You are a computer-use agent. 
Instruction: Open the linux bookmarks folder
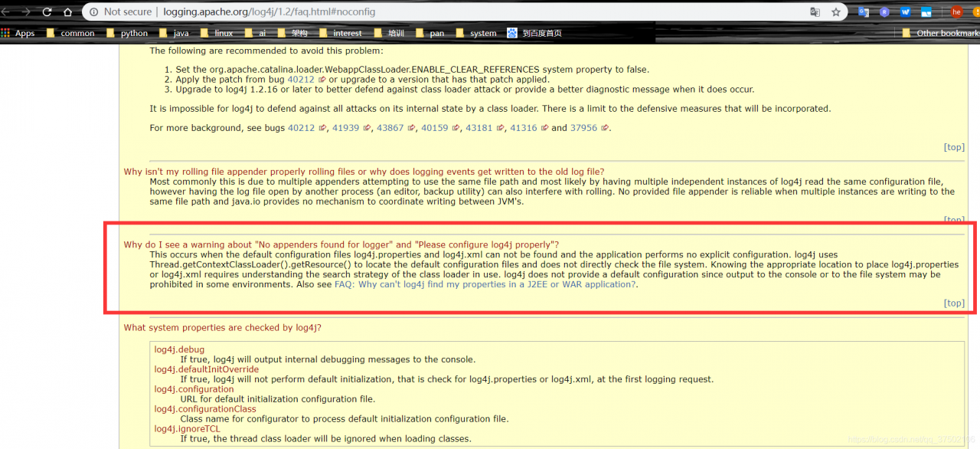tap(217, 33)
